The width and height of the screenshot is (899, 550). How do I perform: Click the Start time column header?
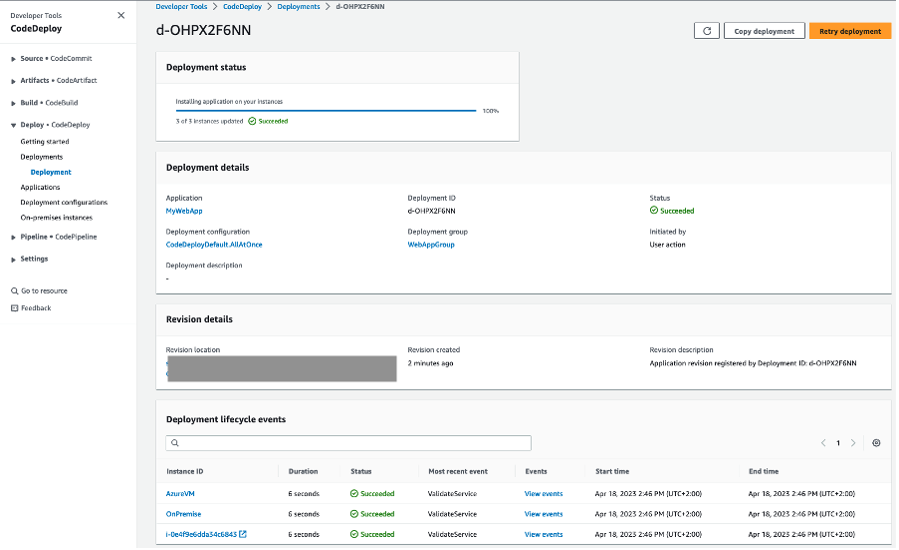(x=613, y=473)
